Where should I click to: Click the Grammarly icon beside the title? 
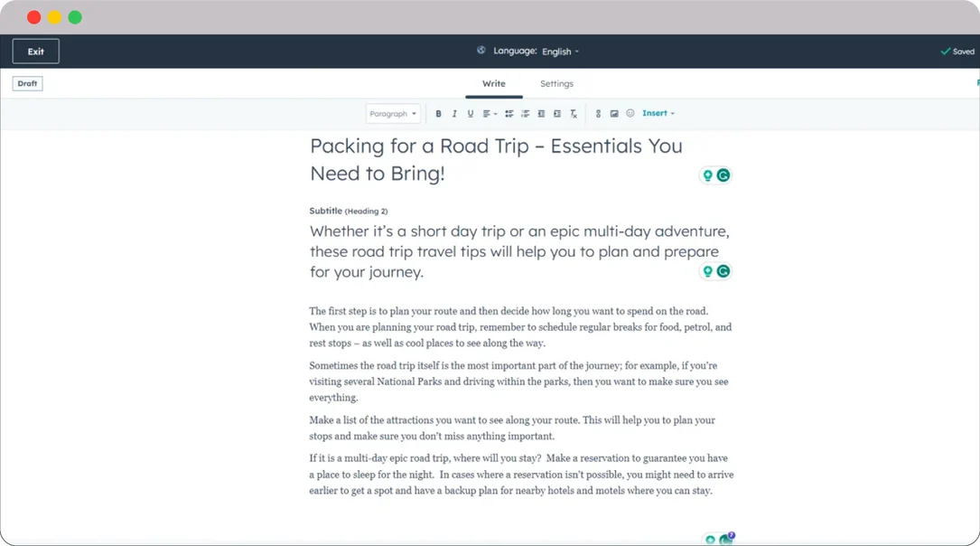pyautogui.click(x=723, y=175)
